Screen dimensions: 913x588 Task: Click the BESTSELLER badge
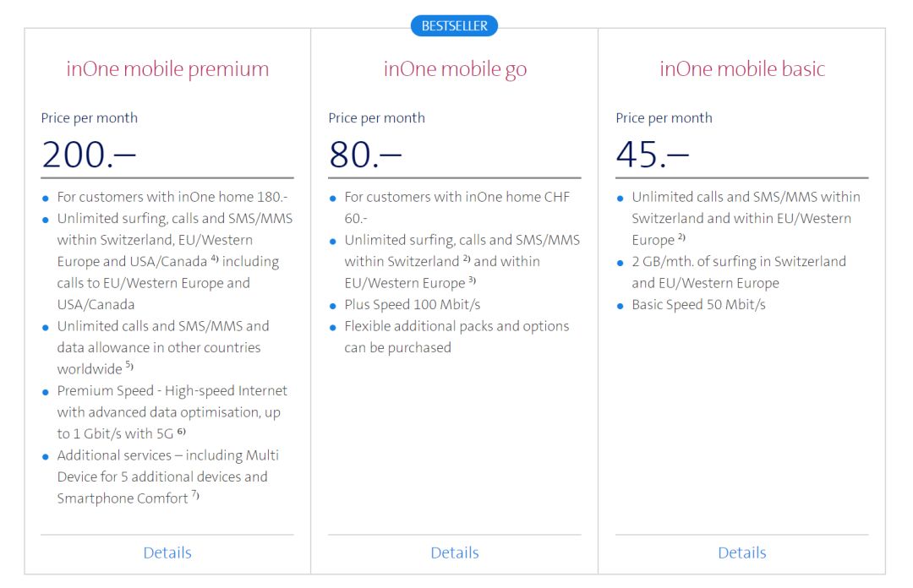[x=455, y=26]
